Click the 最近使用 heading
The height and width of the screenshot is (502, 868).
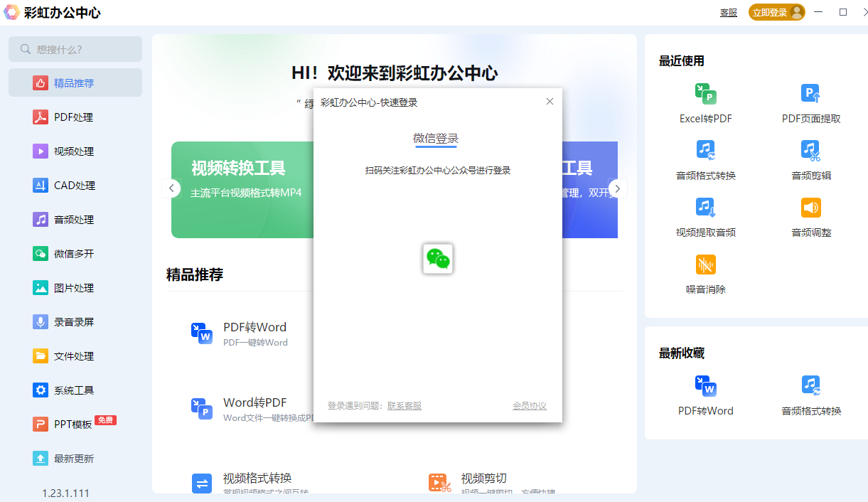click(x=682, y=61)
